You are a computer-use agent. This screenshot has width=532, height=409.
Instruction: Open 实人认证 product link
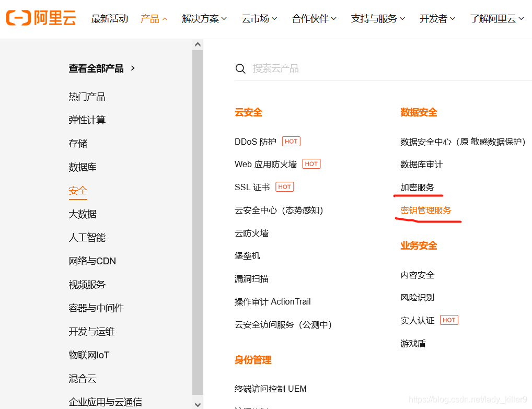pyautogui.click(x=418, y=321)
